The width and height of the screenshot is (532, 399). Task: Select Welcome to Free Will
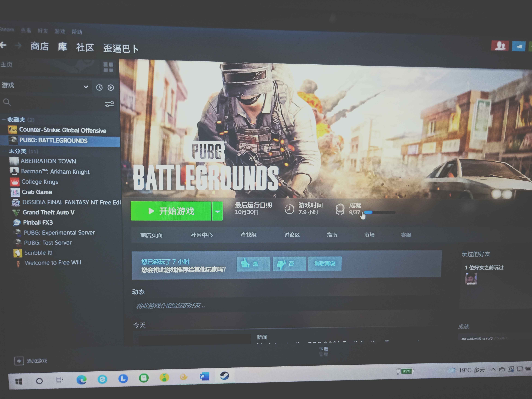[53, 263]
